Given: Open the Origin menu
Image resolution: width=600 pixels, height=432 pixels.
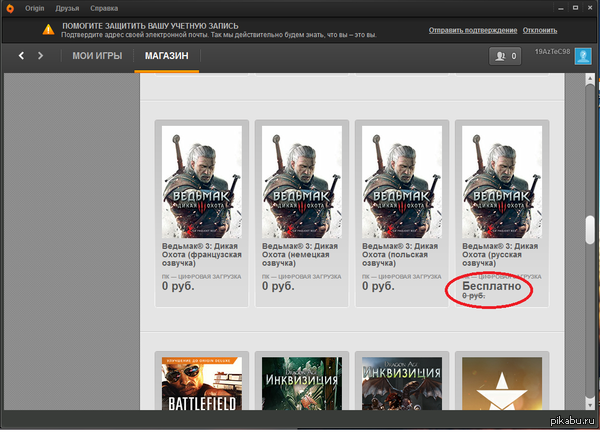Looking at the screenshot, I should [34, 8].
